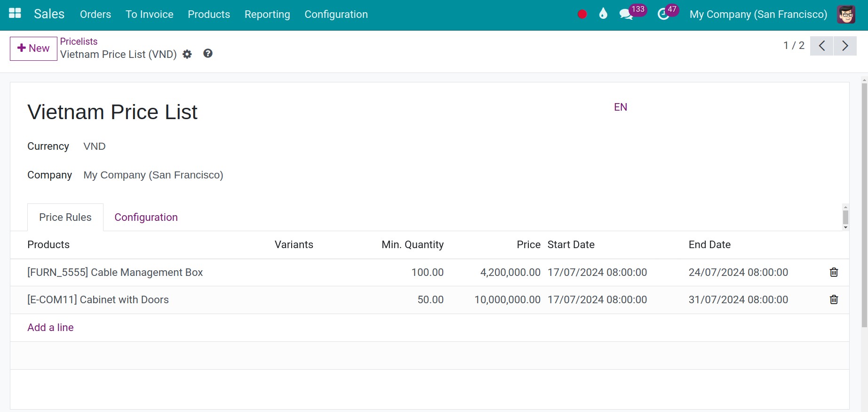Sort by Products column header
This screenshot has width=868, height=412.
click(x=48, y=244)
